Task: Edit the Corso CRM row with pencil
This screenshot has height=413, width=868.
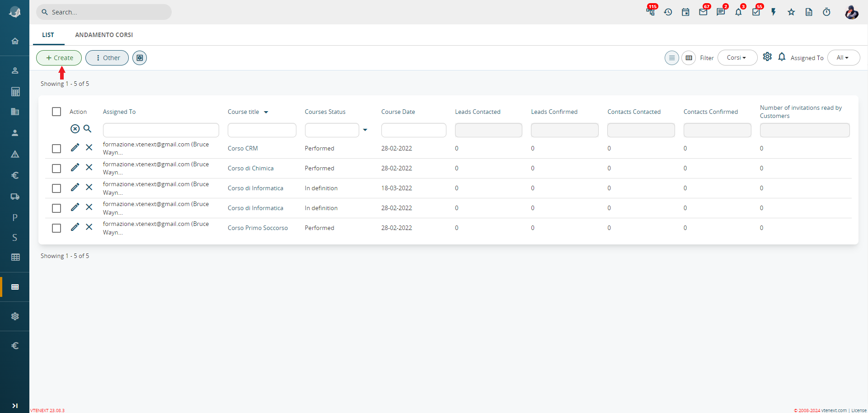Action: (x=75, y=147)
